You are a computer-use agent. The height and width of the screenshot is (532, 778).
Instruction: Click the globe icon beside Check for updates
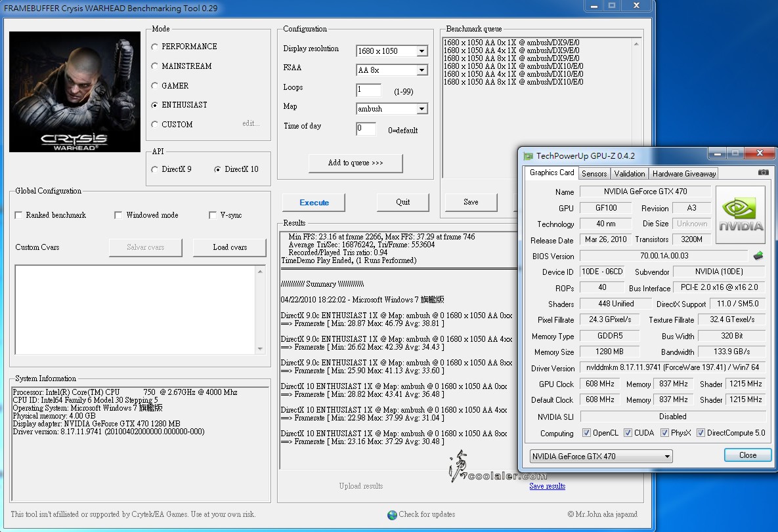click(x=392, y=515)
